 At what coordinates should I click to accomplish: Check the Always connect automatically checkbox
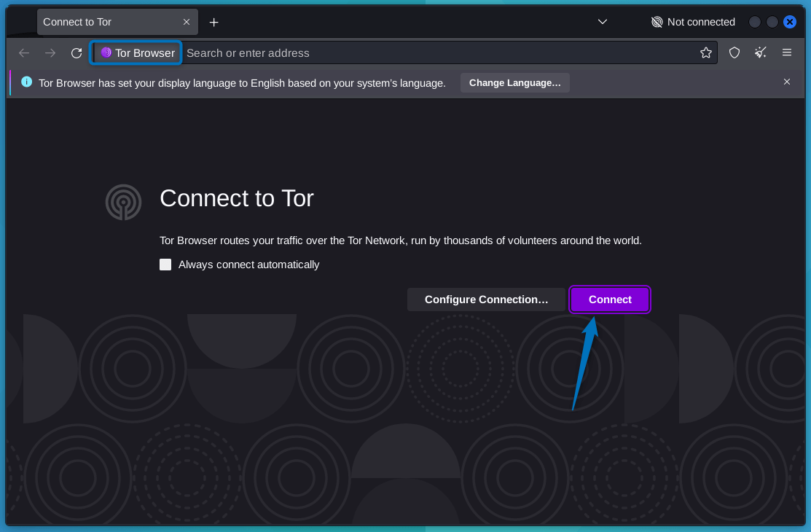click(x=165, y=265)
